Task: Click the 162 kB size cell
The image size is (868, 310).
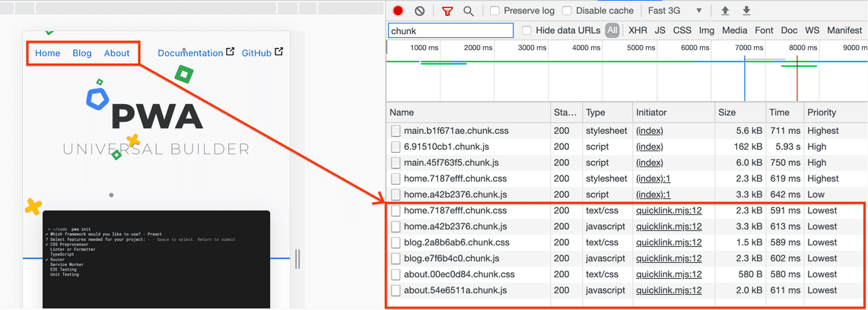Action: tap(748, 147)
